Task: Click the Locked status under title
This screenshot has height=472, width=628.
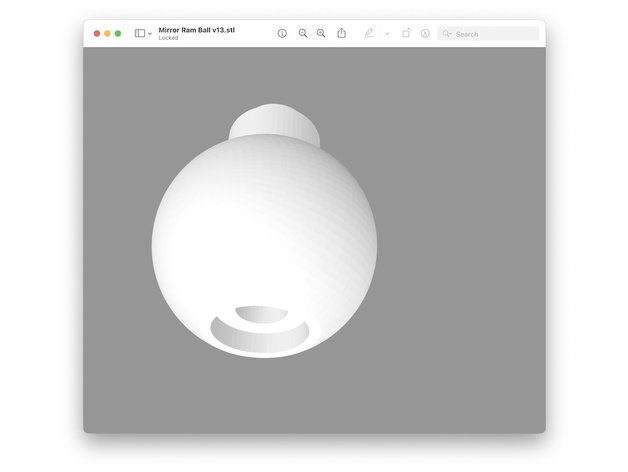Action: (x=168, y=38)
